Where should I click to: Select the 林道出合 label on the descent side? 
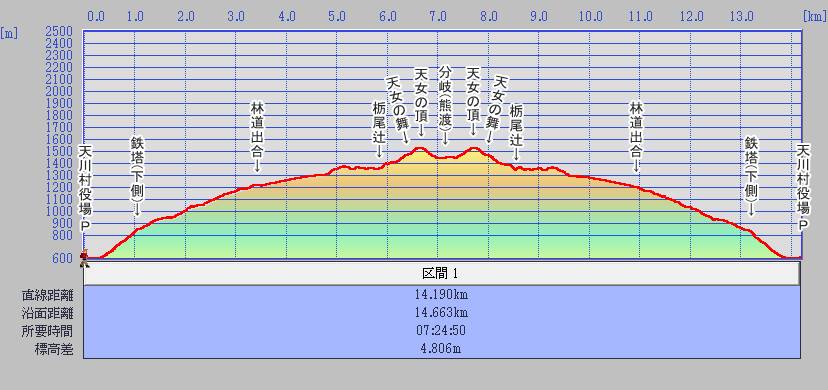point(636,130)
